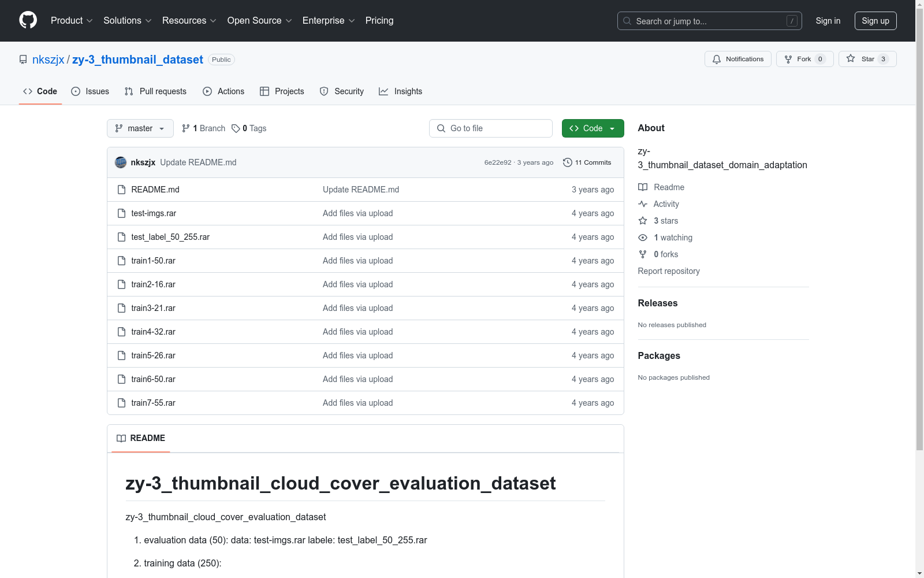Click file icon beside test-imgs.rar
This screenshot has width=924, height=578.
click(121, 213)
